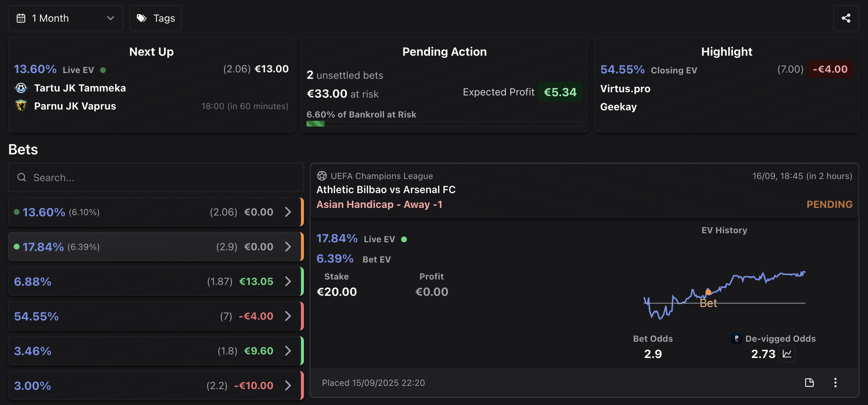868x405 pixels.
Task: Click the share icon button
Action: (846, 18)
